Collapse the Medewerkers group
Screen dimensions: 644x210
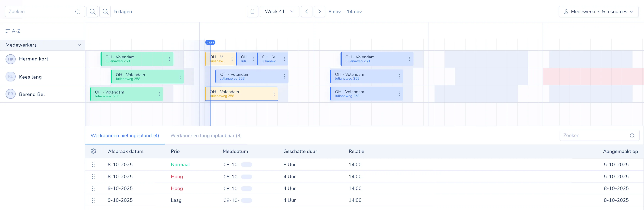pyautogui.click(x=79, y=45)
